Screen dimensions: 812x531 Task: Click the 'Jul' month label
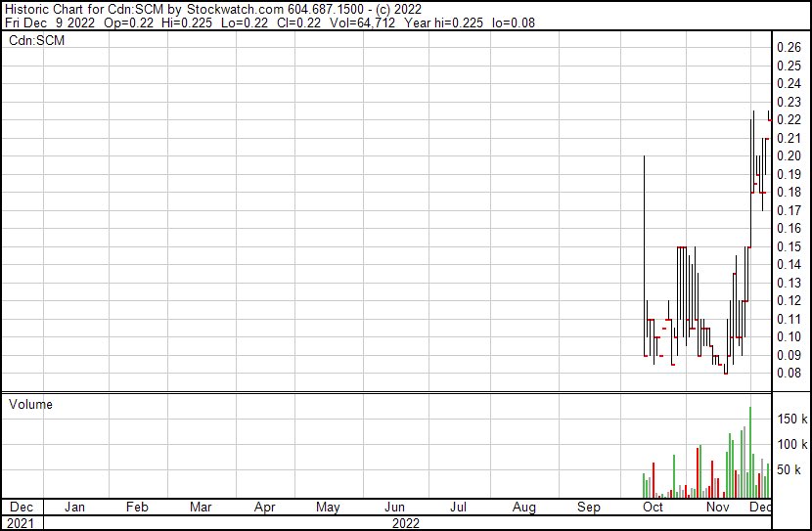(x=458, y=507)
